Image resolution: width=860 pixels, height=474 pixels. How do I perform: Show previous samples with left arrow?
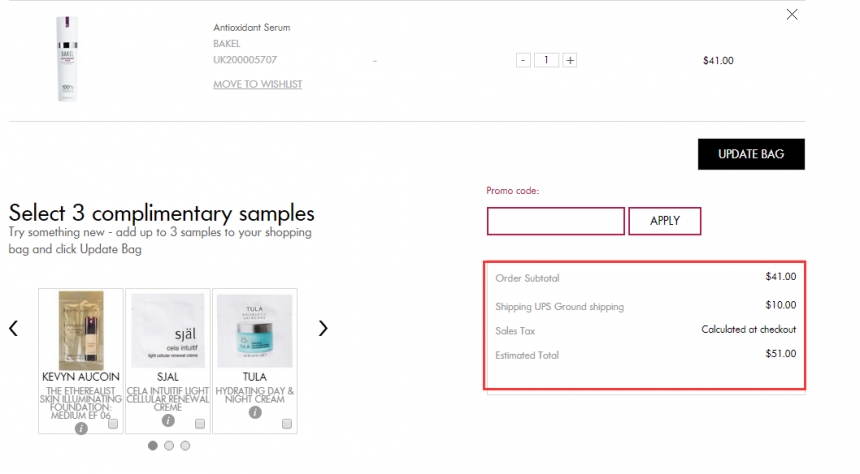14,328
